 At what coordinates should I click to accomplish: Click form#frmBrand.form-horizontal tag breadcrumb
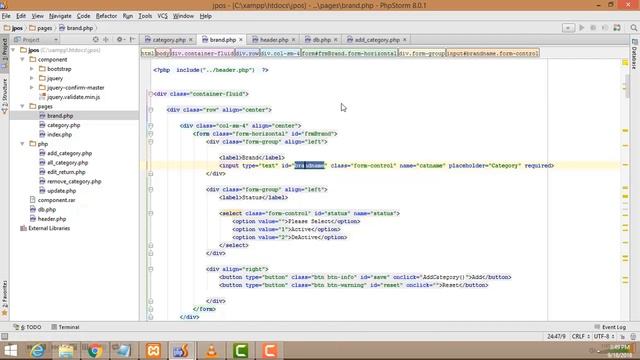click(x=349, y=53)
